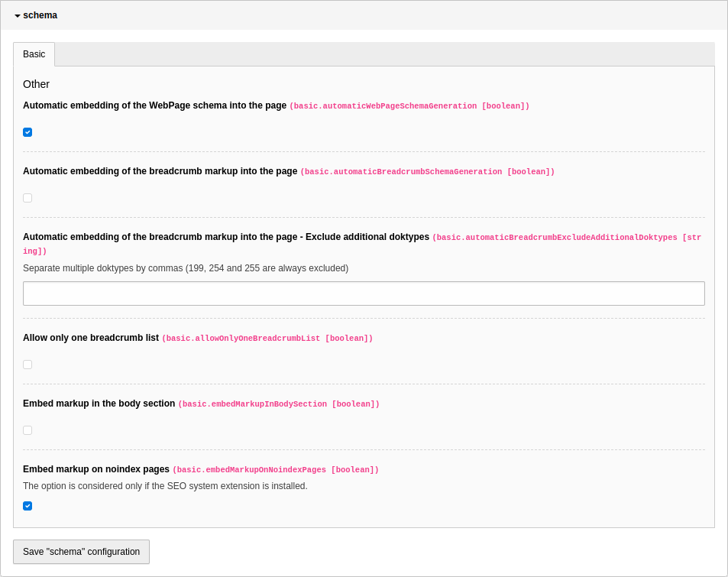Tick the allow only one breadcrumb list checkbox
This screenshot has height=577, width=728.
click(x=28, y=365)
